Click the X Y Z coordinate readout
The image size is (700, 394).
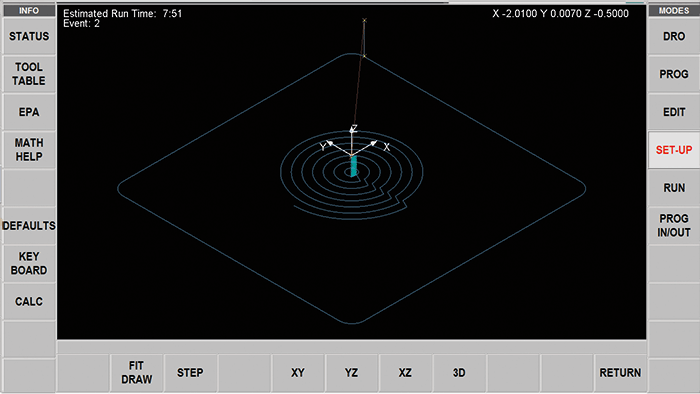pos(560,13)
